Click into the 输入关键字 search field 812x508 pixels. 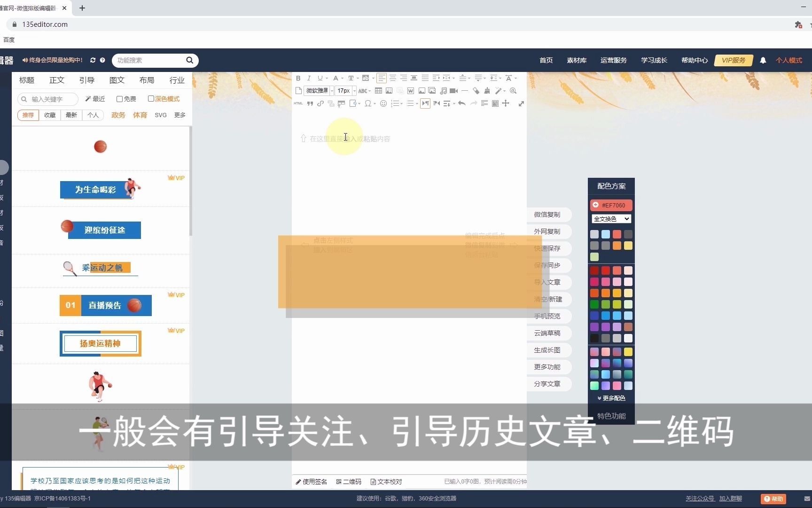(x=48, y=99)
